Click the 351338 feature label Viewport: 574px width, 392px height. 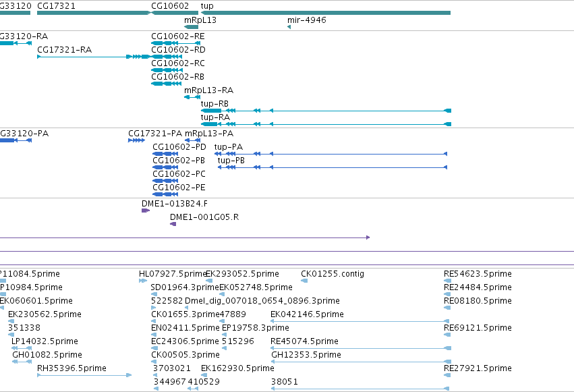24,328
